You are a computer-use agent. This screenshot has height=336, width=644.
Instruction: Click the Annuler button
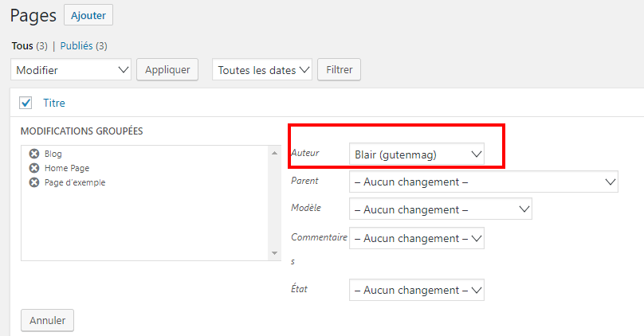[47, 320]
